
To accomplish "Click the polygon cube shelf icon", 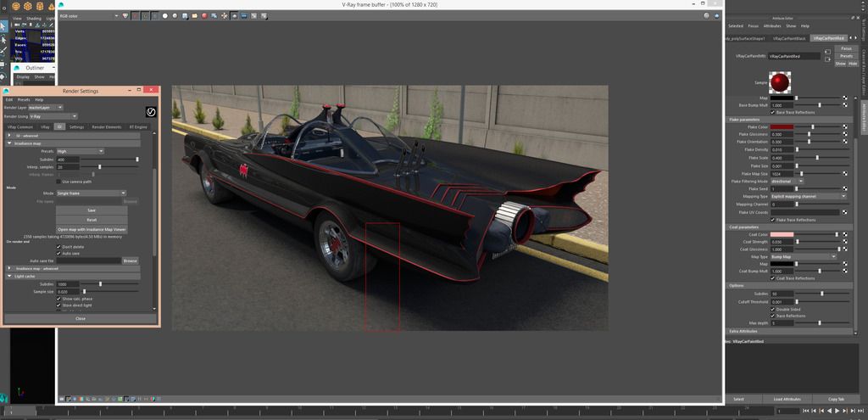I will (28, 6).
